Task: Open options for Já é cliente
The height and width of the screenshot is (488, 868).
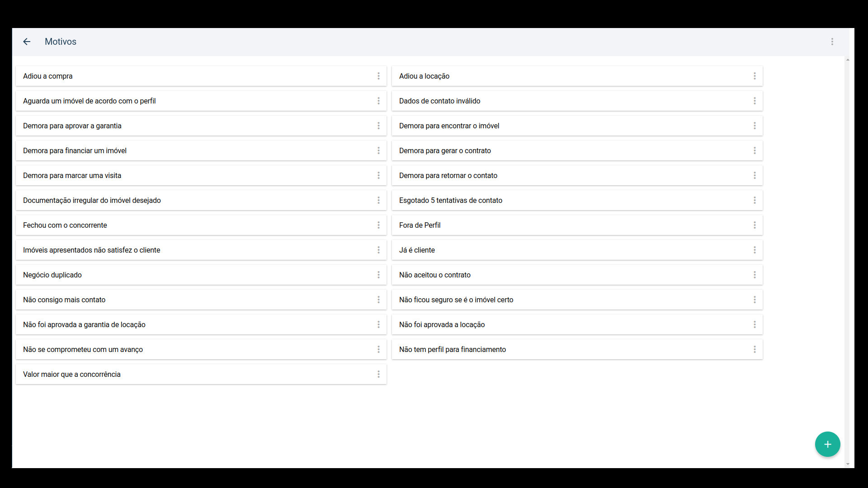Action: 755,250
